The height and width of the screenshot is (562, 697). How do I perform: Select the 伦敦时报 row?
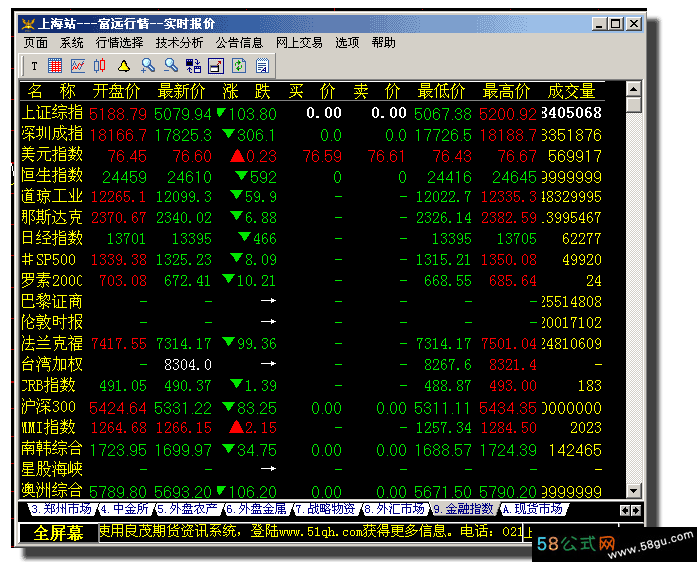[x=312, y=322]
